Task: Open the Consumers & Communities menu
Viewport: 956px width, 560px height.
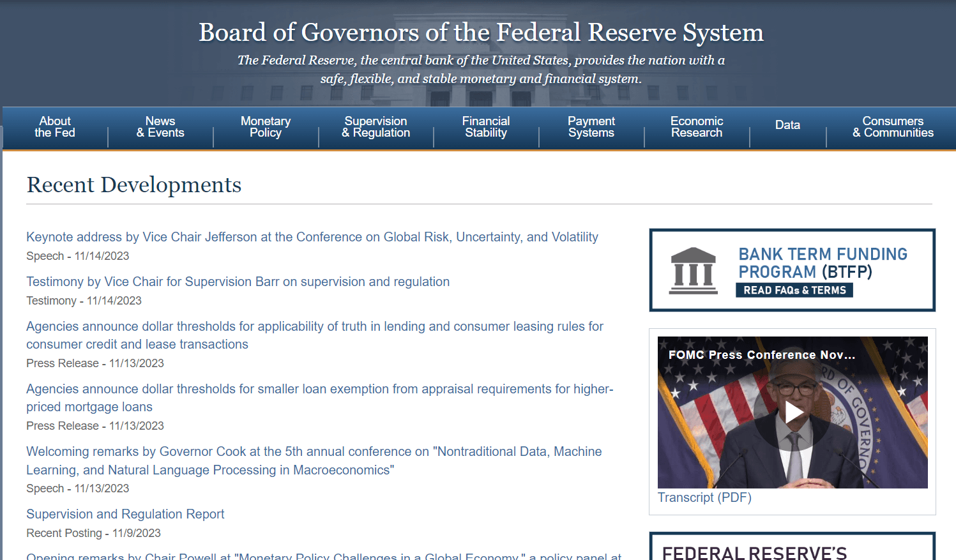Action: coord(893,127)
